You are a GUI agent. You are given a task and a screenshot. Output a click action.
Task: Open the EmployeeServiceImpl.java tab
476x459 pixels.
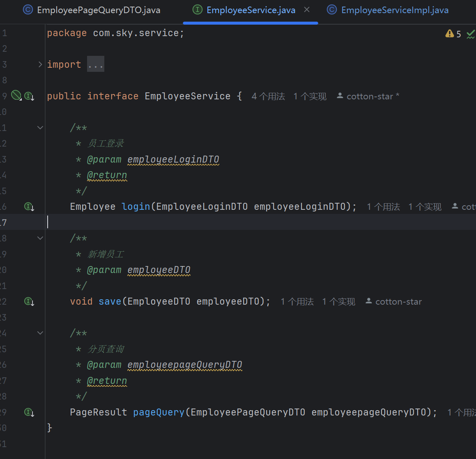pos(394,10)
